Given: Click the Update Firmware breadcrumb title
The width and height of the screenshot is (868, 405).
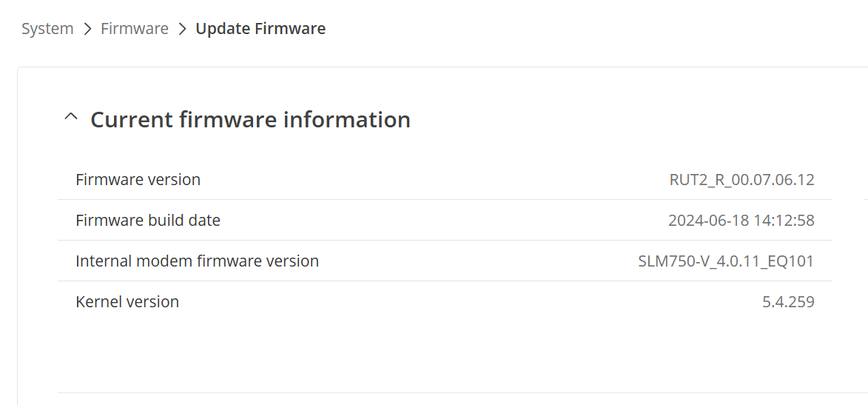Looking at the screenshot, I should click(x=260, y=29).
